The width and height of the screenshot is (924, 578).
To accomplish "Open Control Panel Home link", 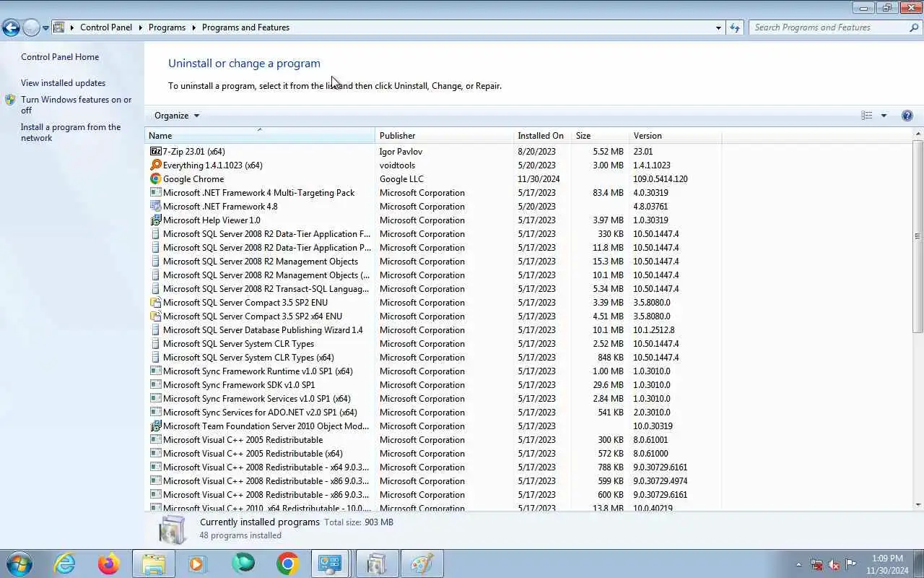I will 60,57.
